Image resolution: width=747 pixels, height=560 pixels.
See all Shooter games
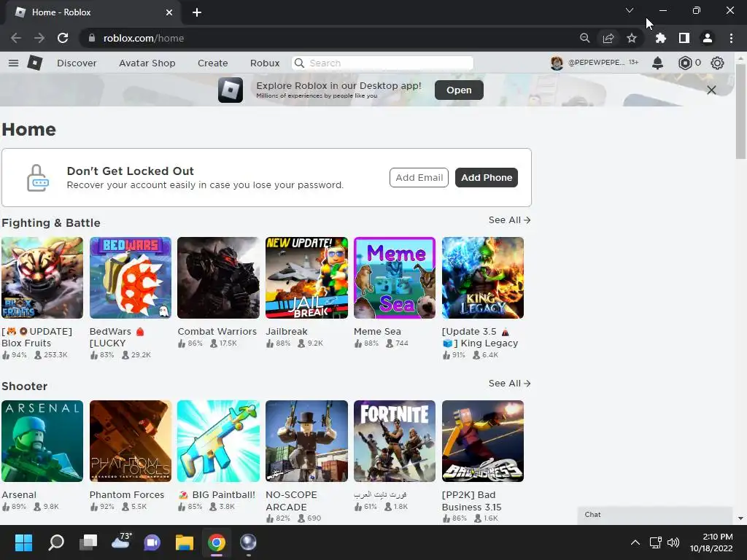click(509, 384)
